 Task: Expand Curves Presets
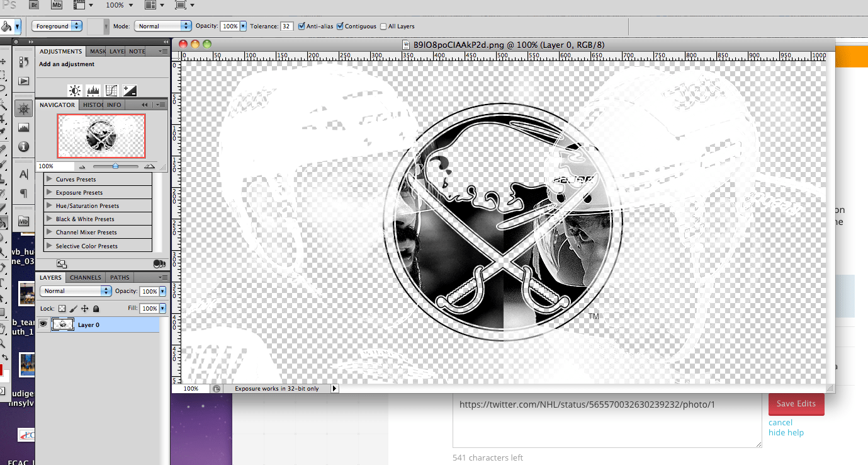(49, 179)
